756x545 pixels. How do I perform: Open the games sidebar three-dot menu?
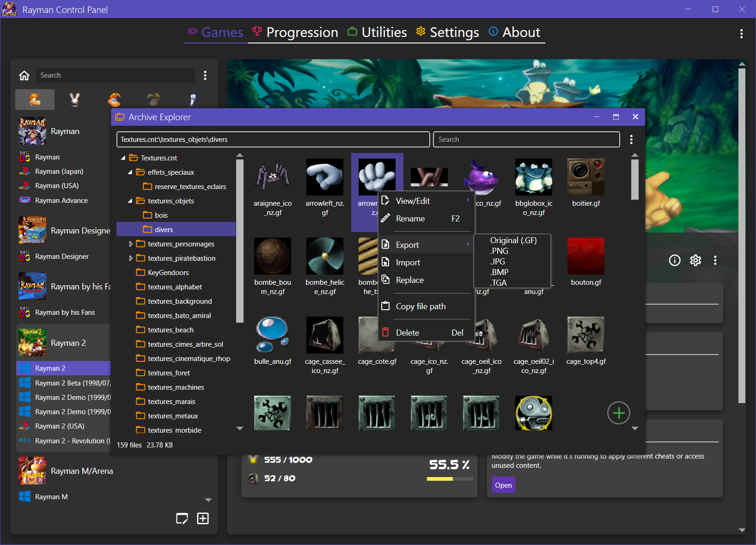(205, 75)
